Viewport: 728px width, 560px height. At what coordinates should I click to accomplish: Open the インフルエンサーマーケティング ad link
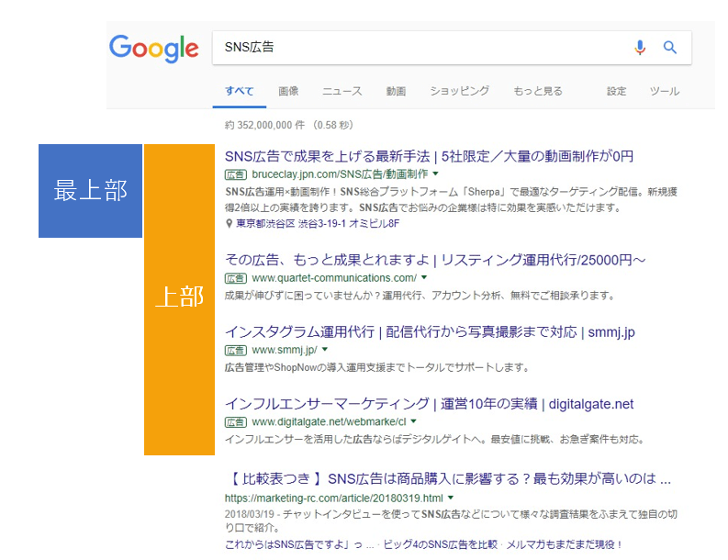point(429,404)
